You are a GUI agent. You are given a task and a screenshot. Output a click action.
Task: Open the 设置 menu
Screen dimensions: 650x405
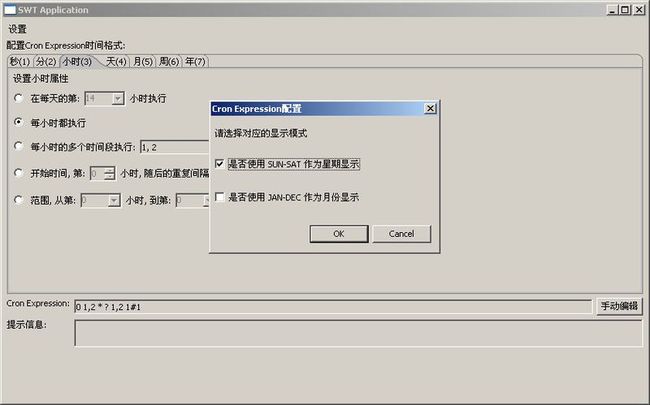pyautogui.click(x=17, y=29)
